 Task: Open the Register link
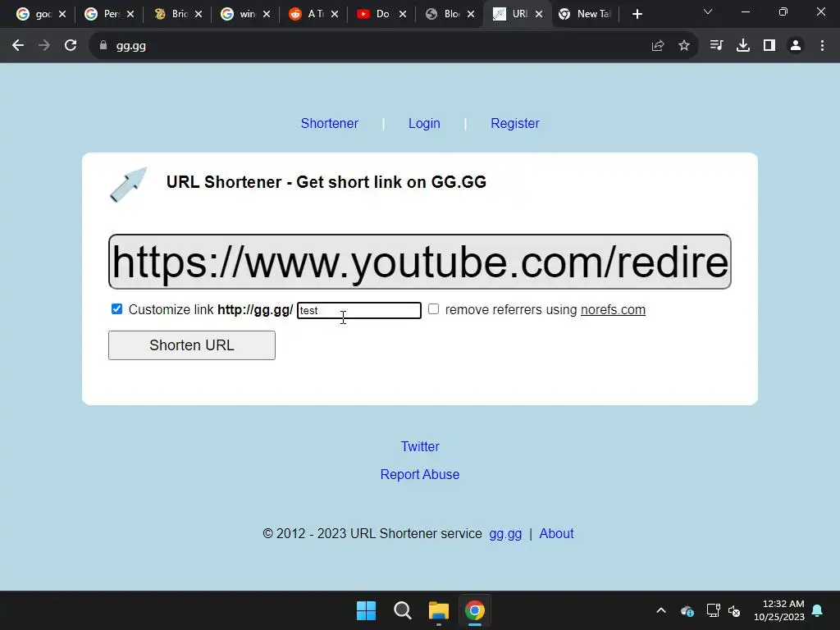[x=515, y=123]
